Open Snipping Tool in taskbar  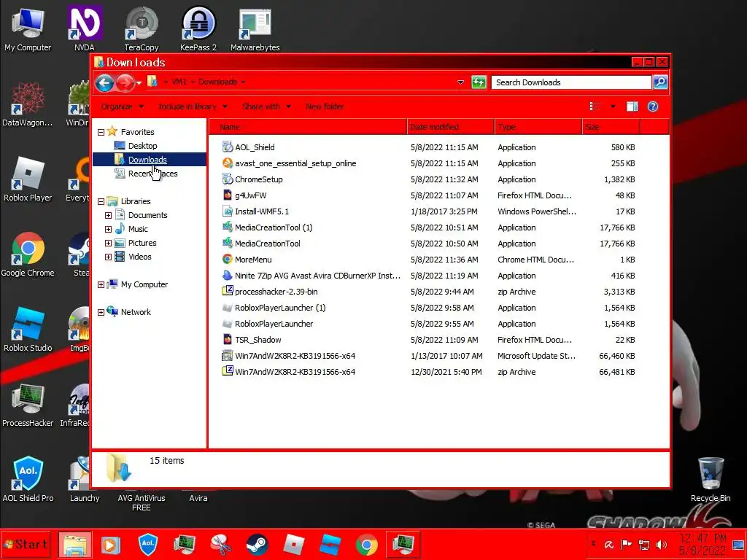(221, 544)
